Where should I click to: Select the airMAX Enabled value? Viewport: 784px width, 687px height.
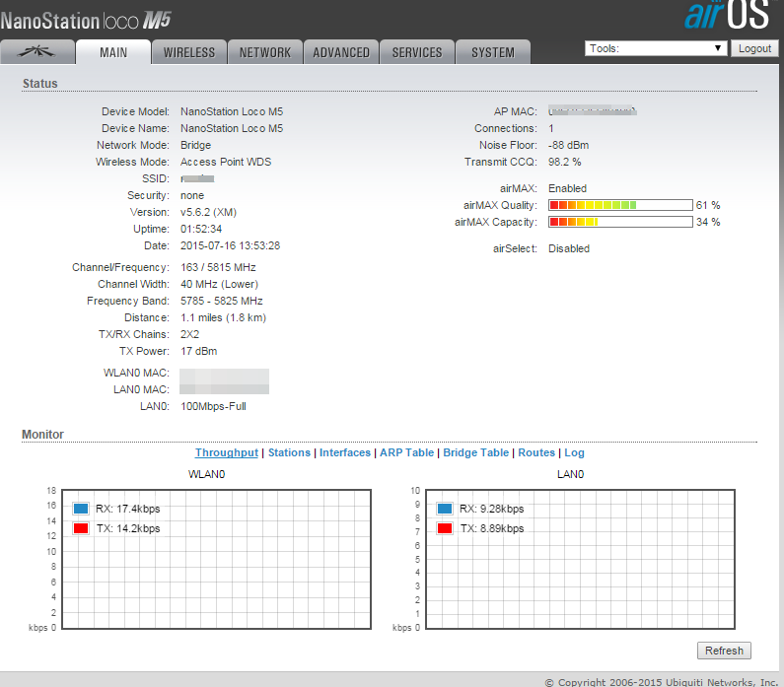pyautogui.click(x=567, y=188)
